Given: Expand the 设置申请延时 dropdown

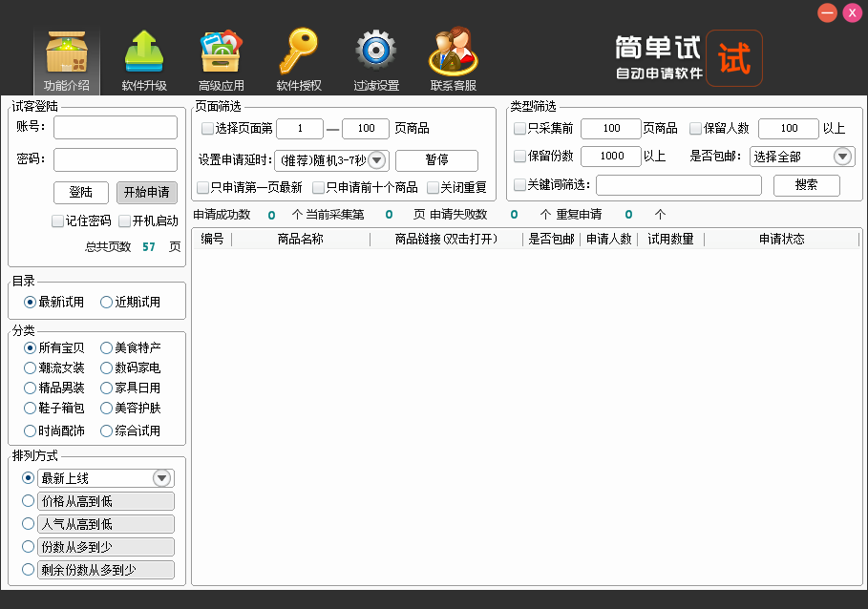Looking at the screenshot, I should [x=376, y=160].
